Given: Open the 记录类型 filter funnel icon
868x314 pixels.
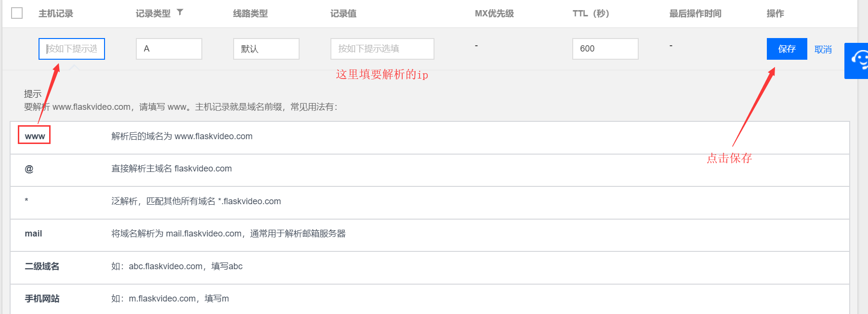Looking at the screenshot, I should tap(180, 13).
